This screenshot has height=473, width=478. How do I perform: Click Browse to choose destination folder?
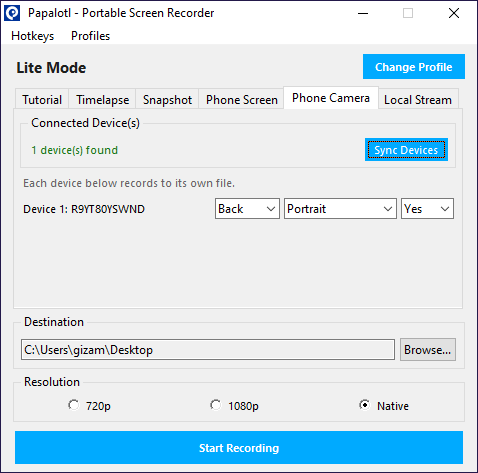(428, 350)
